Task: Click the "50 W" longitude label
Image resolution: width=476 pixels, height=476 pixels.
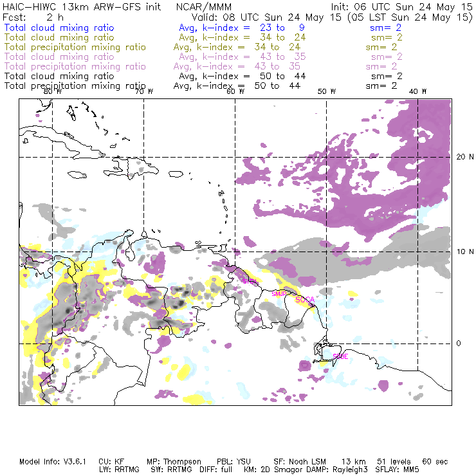Action: click(x=327, y=91)
